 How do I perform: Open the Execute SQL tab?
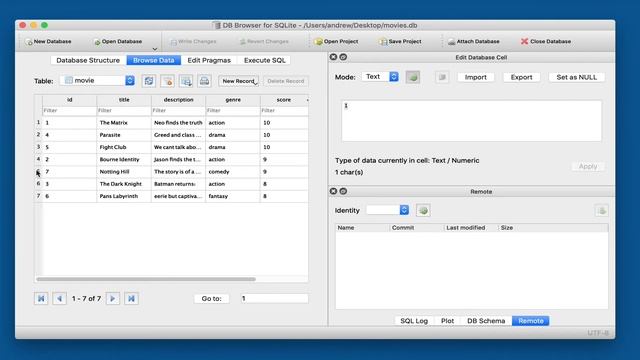click(264, 60)
